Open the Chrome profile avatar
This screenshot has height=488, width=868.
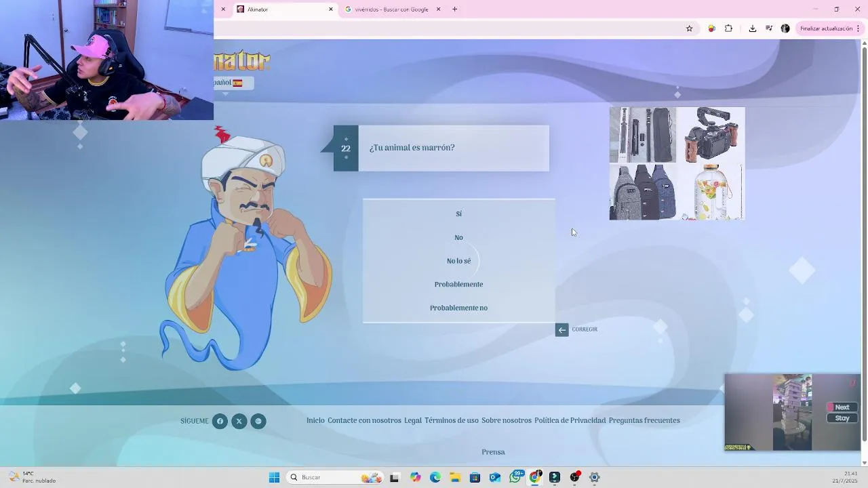click(x=785, y=28)
